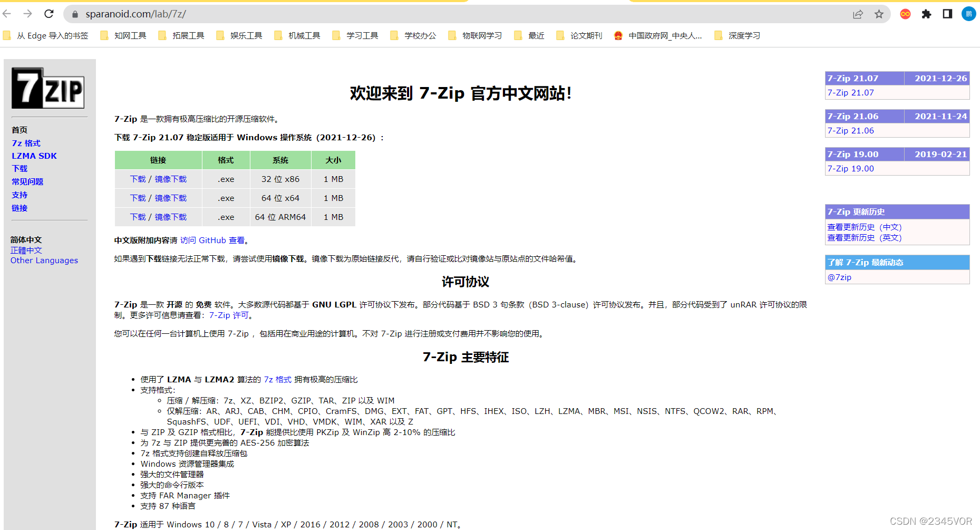Click the share page icon

[858, 14]
